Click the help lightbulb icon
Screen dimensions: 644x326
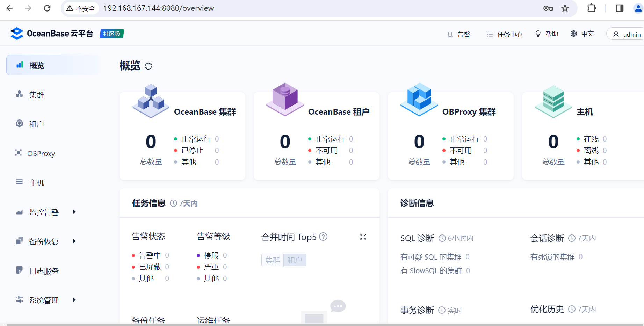(x=538, y=34)
